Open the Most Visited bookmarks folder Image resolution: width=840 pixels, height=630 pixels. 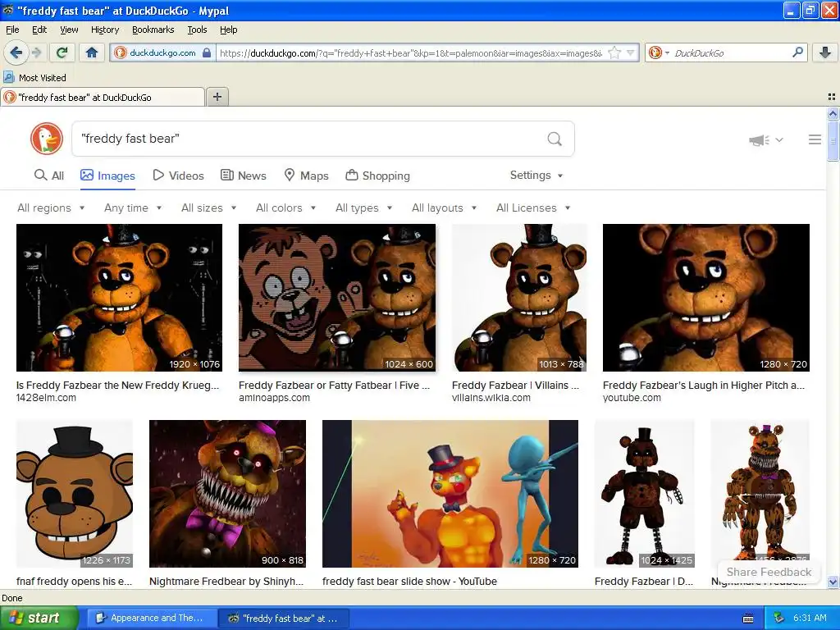coord(34,78)
